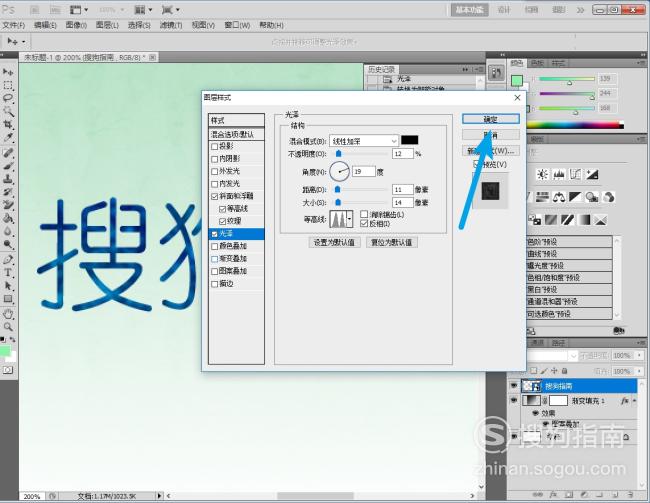Check the 消除锯齿 anti-alias checkbox
The image size is (650, 503).
[364, 214]
